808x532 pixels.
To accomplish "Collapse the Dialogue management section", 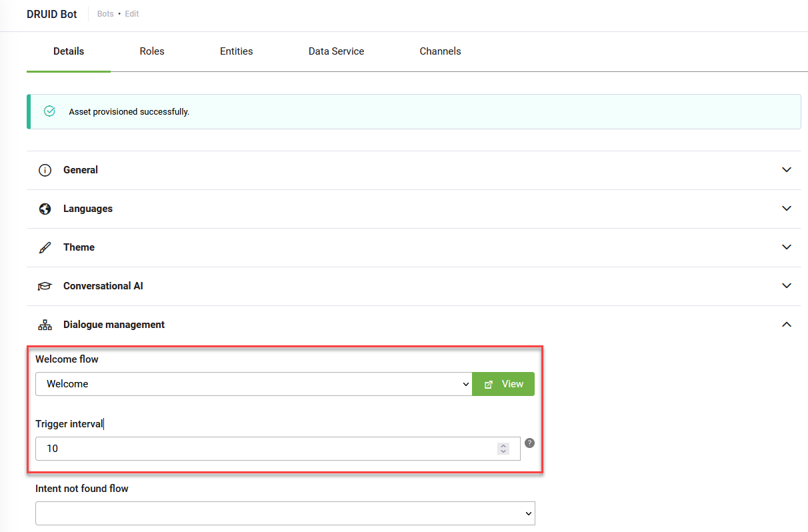I will pyautogui.click(x=787, y=325).
